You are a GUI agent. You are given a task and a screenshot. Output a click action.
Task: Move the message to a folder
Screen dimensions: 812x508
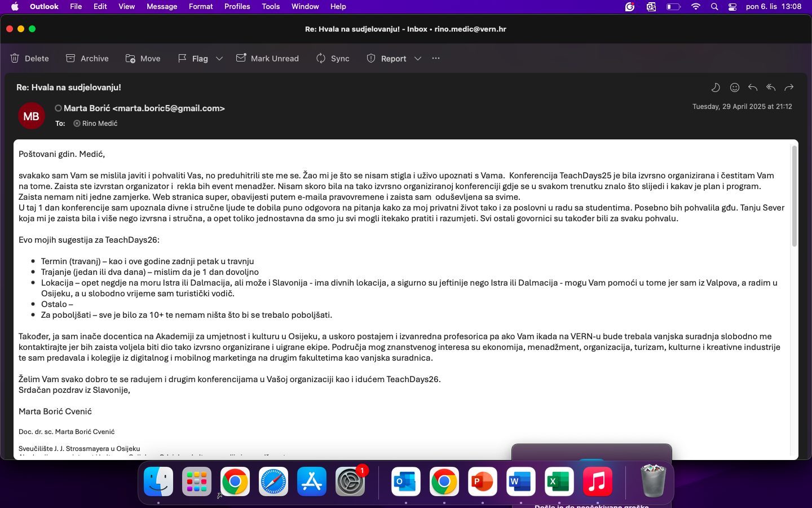[x=143, y=58]
